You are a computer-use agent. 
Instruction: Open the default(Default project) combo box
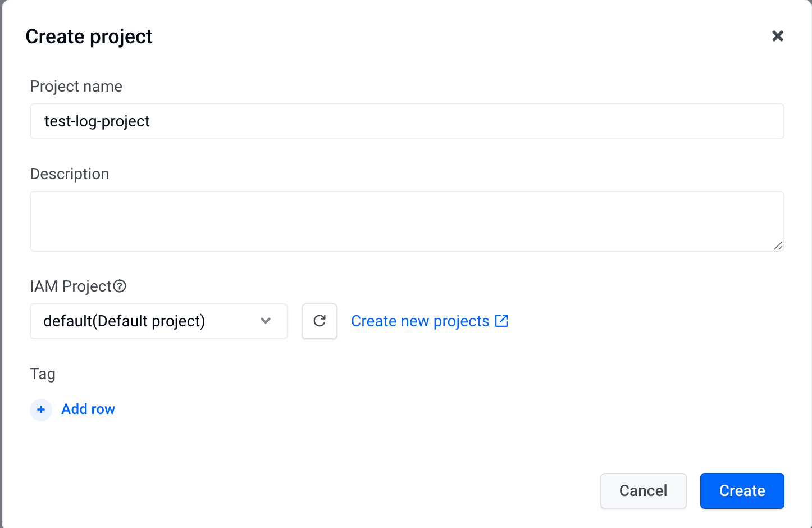click(x=159, y=321)
